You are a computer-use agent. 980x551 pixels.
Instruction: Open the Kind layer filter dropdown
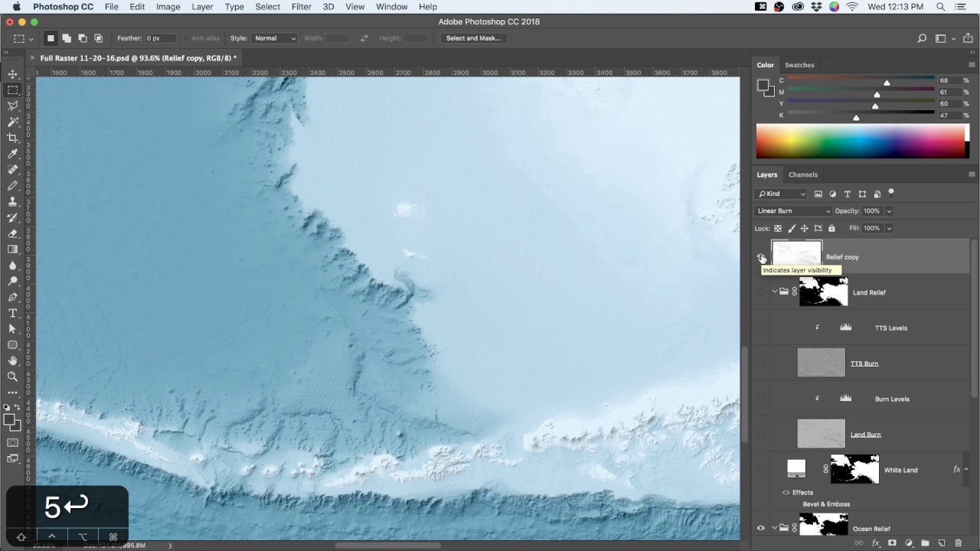point(781,194)
